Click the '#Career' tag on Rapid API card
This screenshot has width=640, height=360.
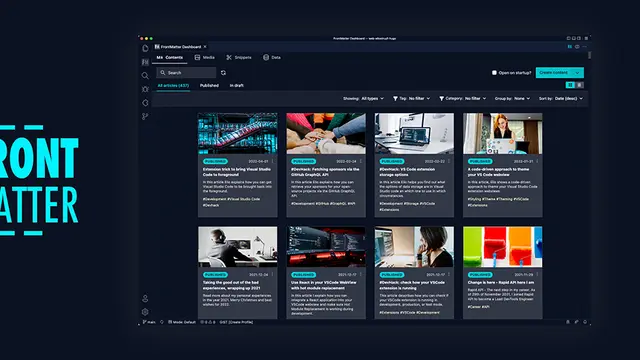click(x=473, y=307)
